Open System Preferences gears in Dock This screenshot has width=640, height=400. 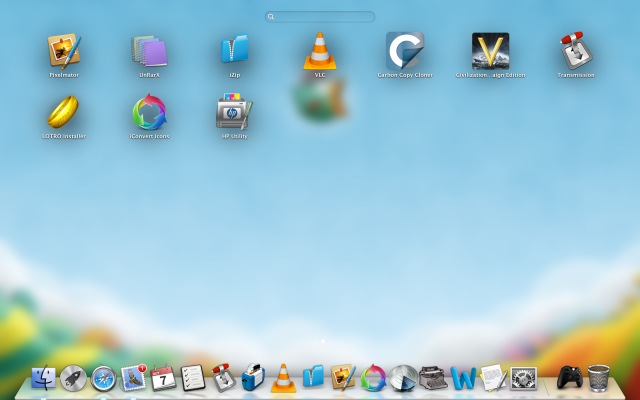pyautogui.click(x=524, y=378)
